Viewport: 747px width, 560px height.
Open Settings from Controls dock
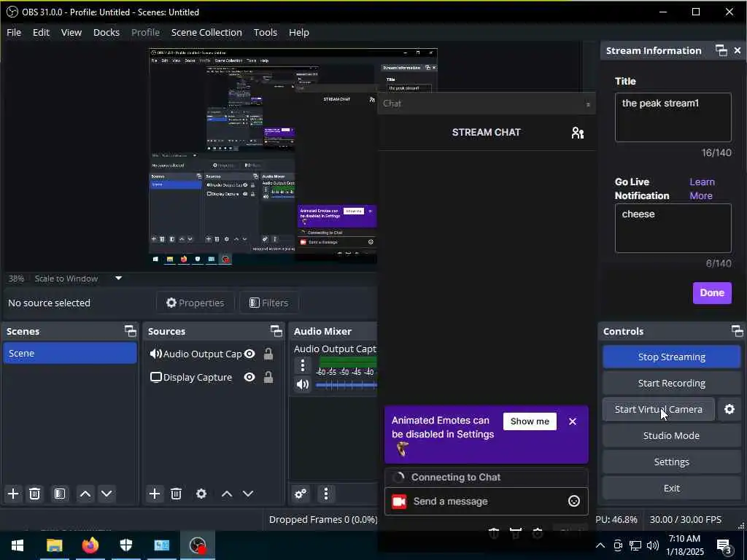pyautogui.click(x=671, y=462)
